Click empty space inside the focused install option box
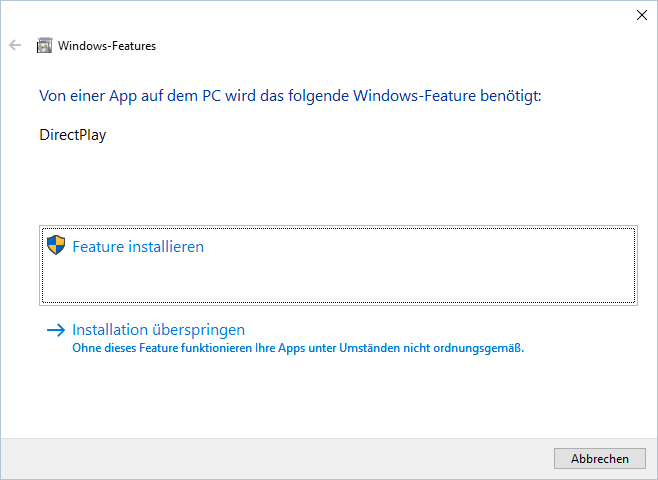 tap(400, 275)
